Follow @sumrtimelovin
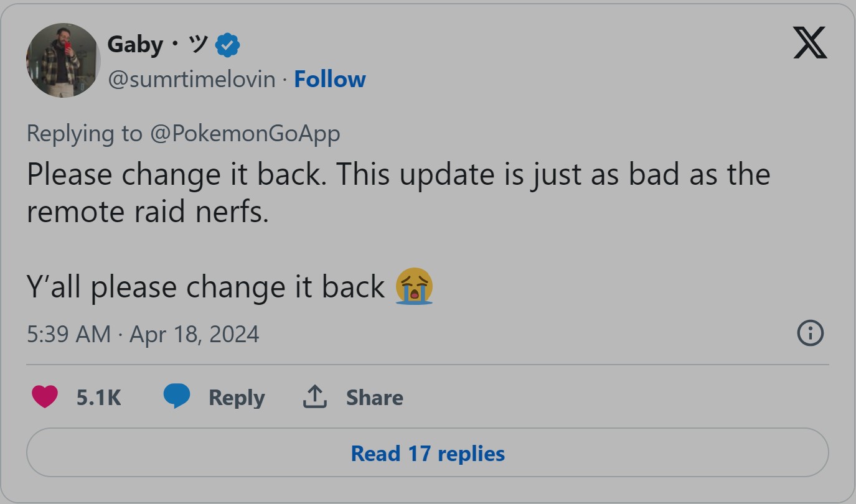 [329, 79]
